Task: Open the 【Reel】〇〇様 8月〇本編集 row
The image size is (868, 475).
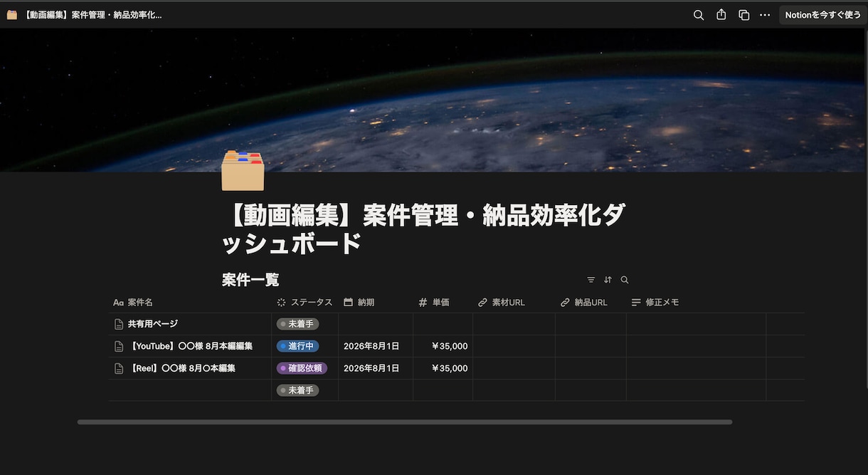Action: click(x=181, y=368)
